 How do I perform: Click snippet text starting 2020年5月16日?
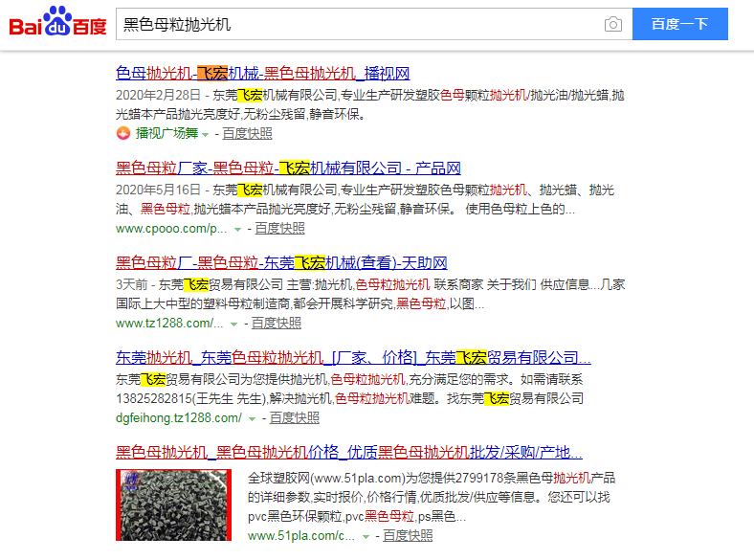coord(365,199)
